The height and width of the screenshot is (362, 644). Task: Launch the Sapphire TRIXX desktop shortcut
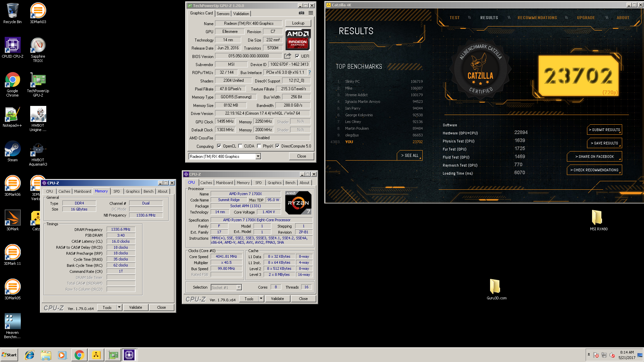[x=38, y=50]
